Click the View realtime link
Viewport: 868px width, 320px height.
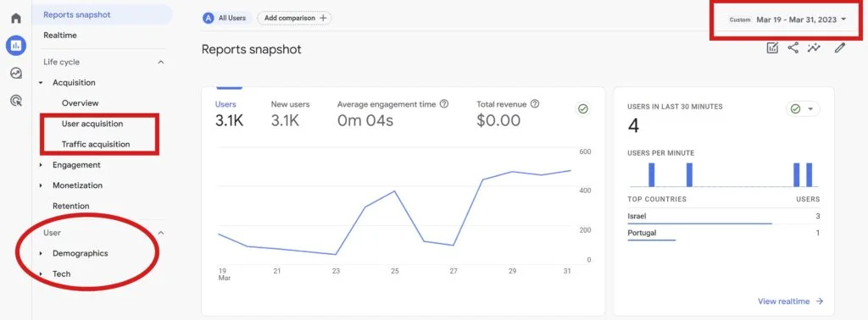pos(791,301)
